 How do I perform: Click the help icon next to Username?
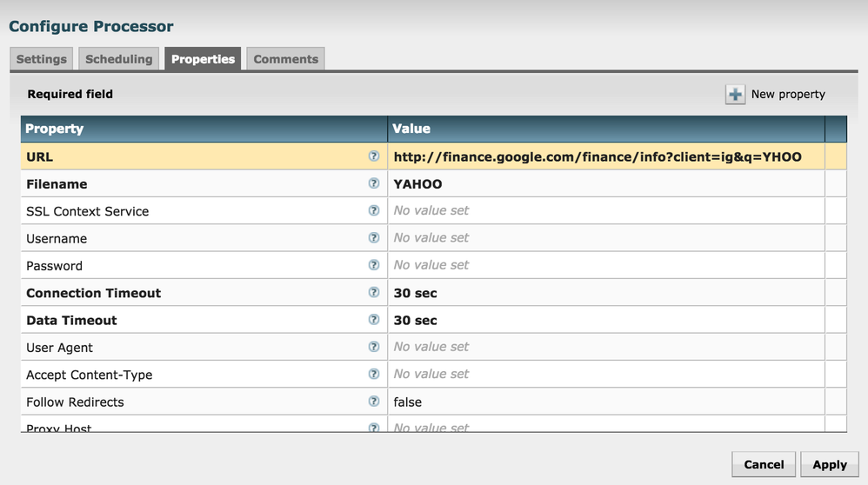click(374, 237)
